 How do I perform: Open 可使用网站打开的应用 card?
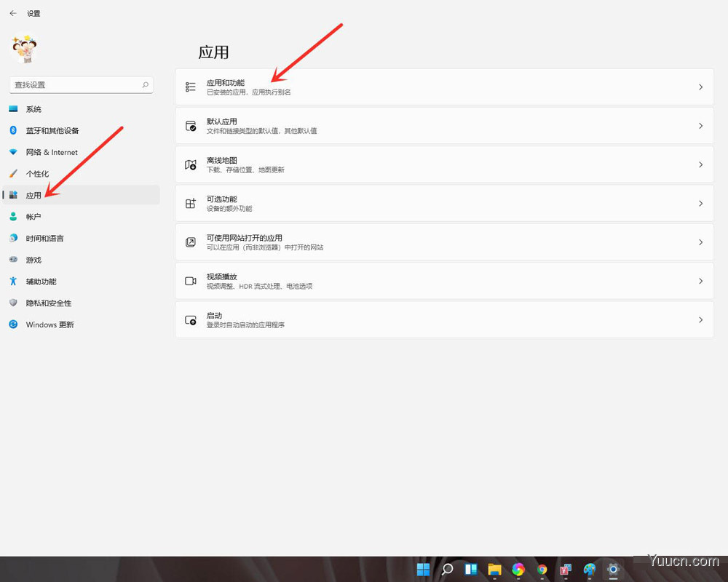pos(444,242)
